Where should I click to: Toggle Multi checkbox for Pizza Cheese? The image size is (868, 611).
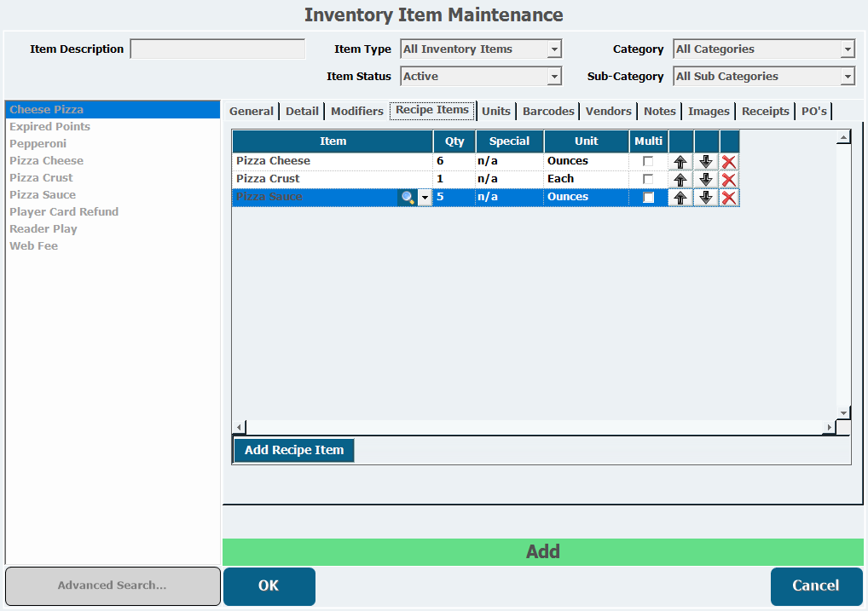648,161
